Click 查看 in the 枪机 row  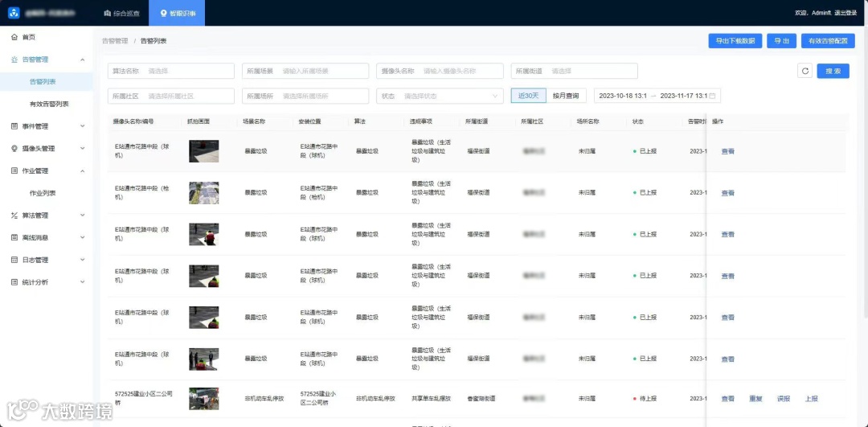[x=728, y=193]
